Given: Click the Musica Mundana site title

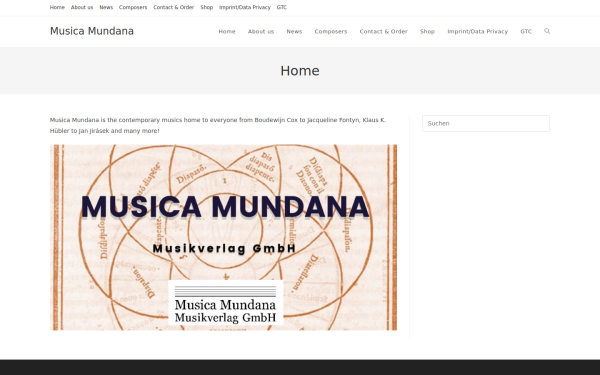Looking at the screenshot, I should coord(92,31).
